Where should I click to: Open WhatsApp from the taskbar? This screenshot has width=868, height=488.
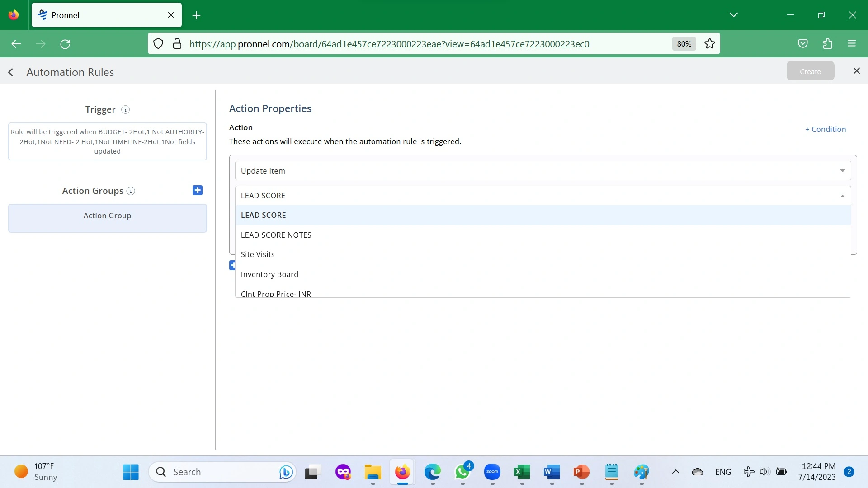[462, 472]
